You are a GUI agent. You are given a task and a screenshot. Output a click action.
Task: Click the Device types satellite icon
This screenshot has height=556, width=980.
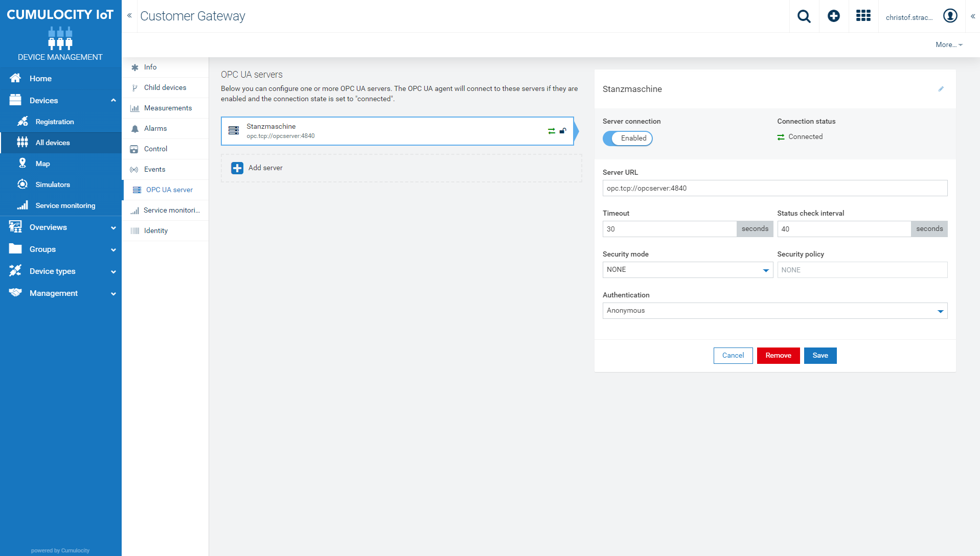click(x=15, y=271)
